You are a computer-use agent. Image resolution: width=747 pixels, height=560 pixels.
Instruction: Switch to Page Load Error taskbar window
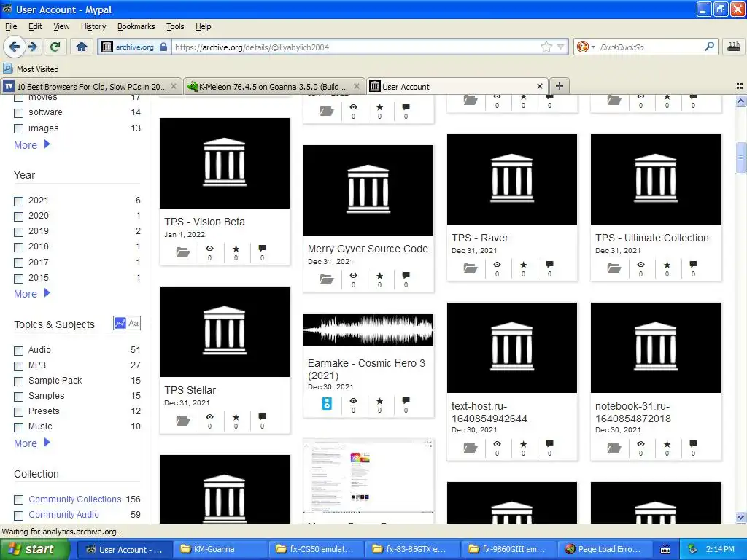pos(603,549)
